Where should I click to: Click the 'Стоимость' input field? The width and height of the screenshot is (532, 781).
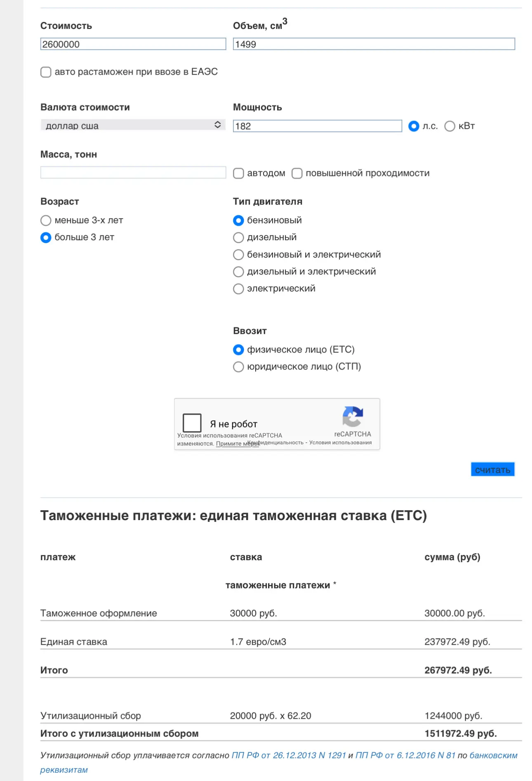pyautogui.click(x=133, y=44)
